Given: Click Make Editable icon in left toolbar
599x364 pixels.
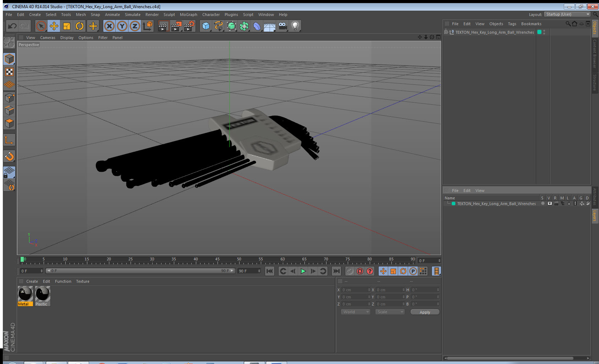Looking at the screenshot, I should (x=9, y=43).
